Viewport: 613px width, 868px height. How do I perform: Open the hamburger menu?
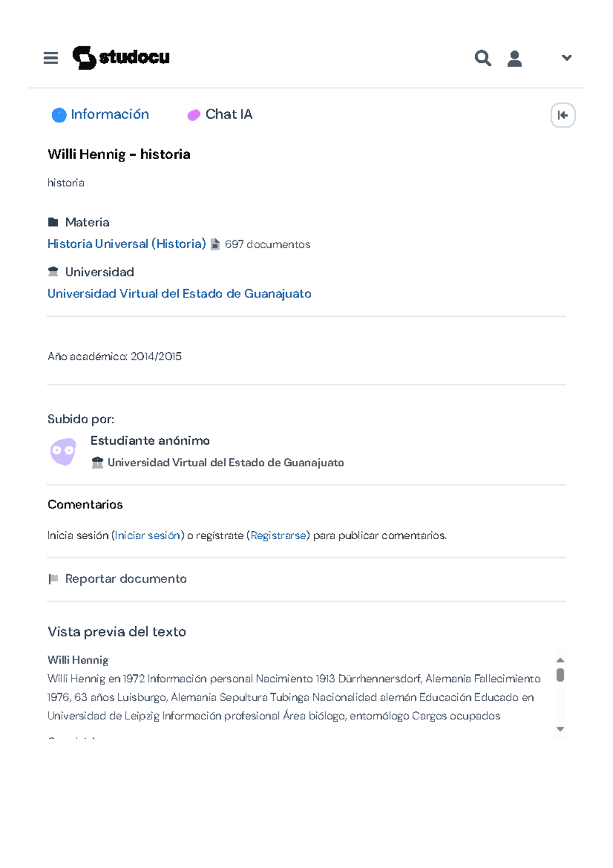click(x=51, y=58)
